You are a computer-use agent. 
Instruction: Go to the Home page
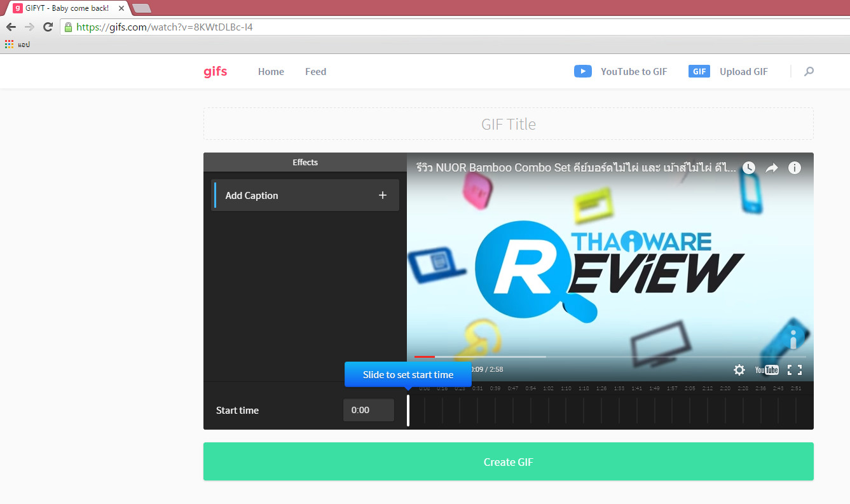pos(271,72)
